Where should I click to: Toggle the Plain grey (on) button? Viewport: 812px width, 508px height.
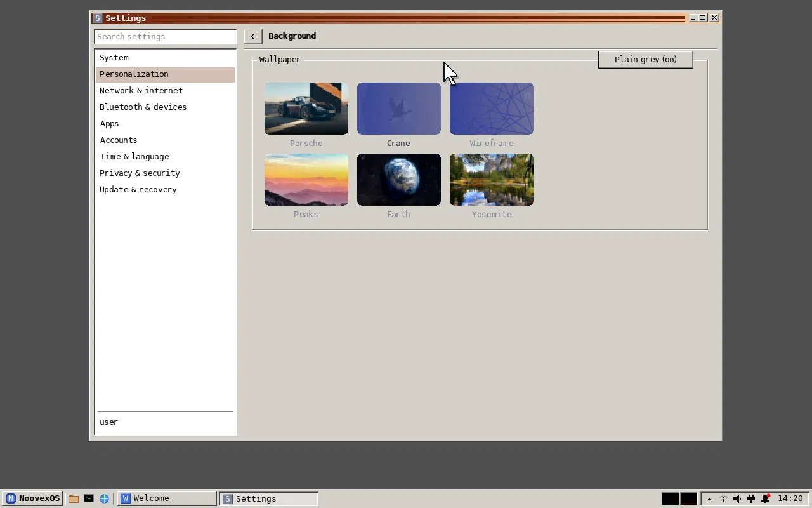pyautogui.click(x=645, y=60)
